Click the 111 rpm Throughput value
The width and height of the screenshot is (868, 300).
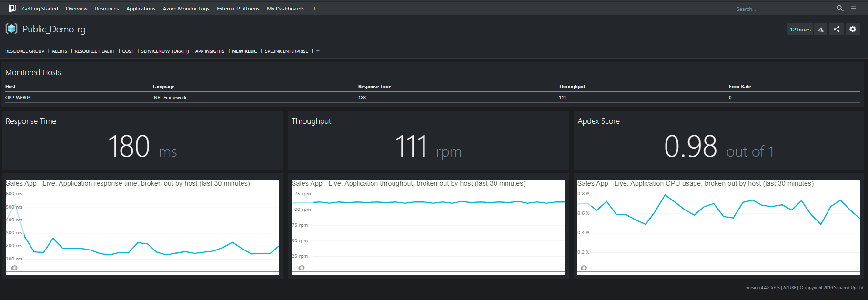coord(428,146)
